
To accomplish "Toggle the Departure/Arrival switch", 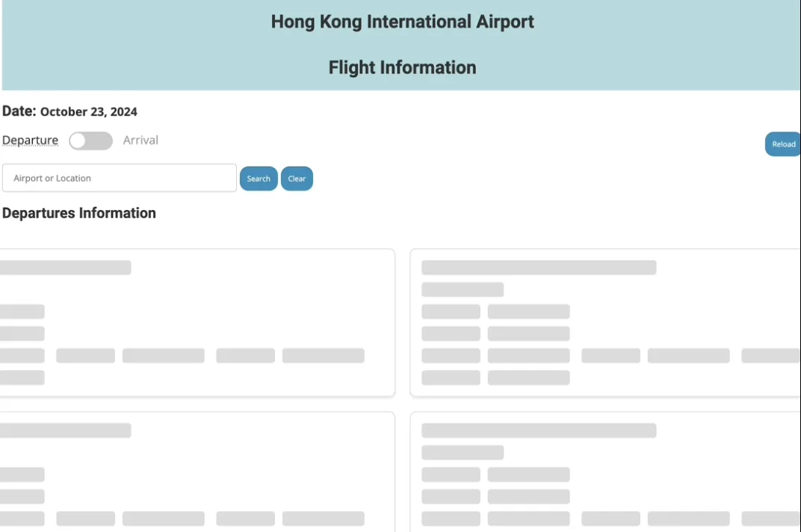I will coord(91,141).
